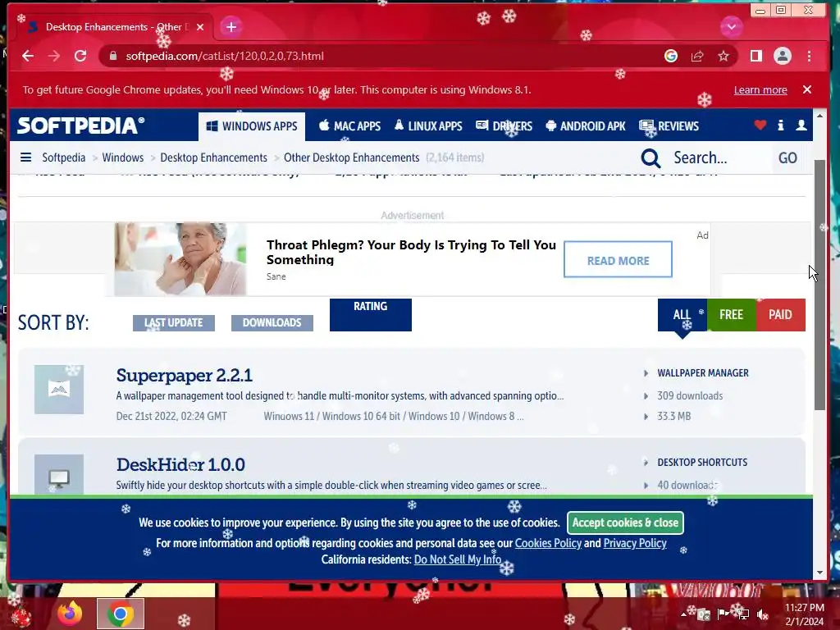
Task: Open Firefox from the taskbar
Action: click(x=71, y=614)
